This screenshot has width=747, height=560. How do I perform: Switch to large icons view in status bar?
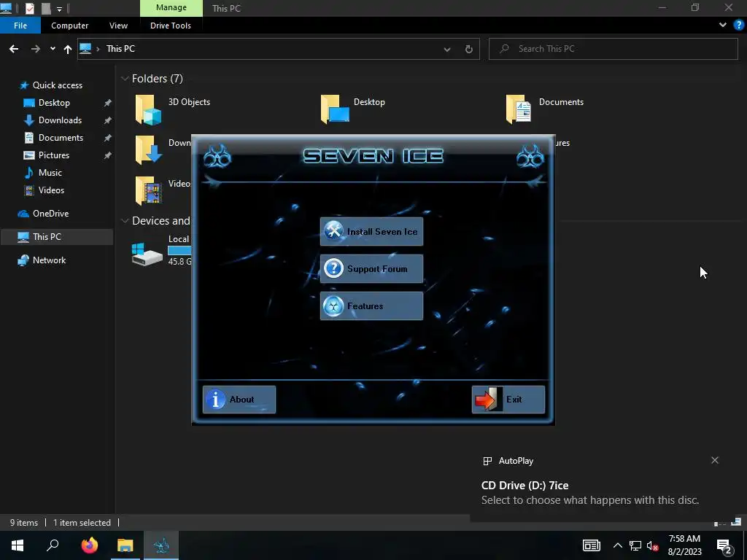click(736, 522)
